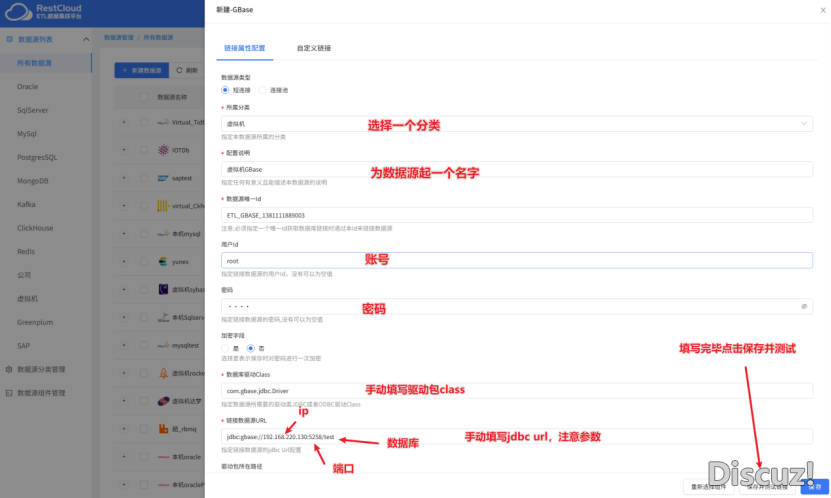Click the 虚拟机rocket datasource icon
Viewport: 831px width, 498px height.
point(163,373)
